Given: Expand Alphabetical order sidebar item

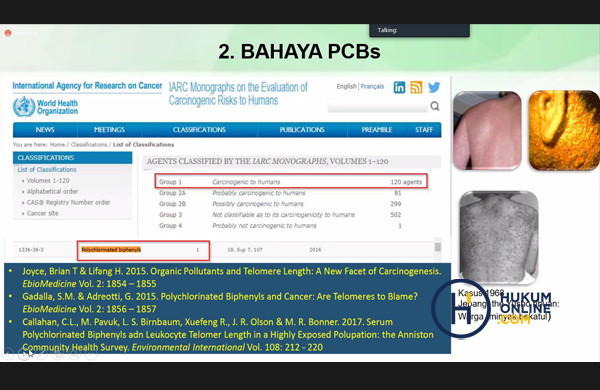Looking at the screenshot, I should tap(52, 191).
